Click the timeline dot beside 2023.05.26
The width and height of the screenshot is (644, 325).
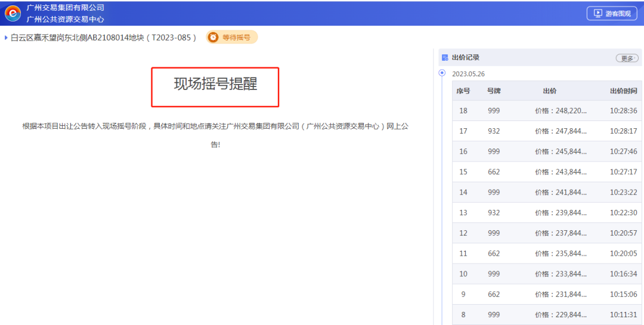(x=442, y=73)
